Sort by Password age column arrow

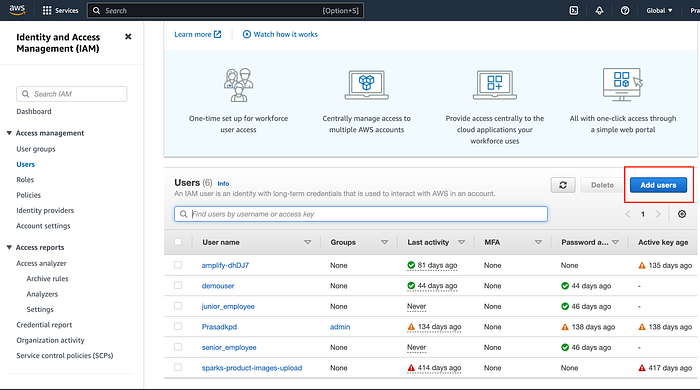[x=616, y=242]
